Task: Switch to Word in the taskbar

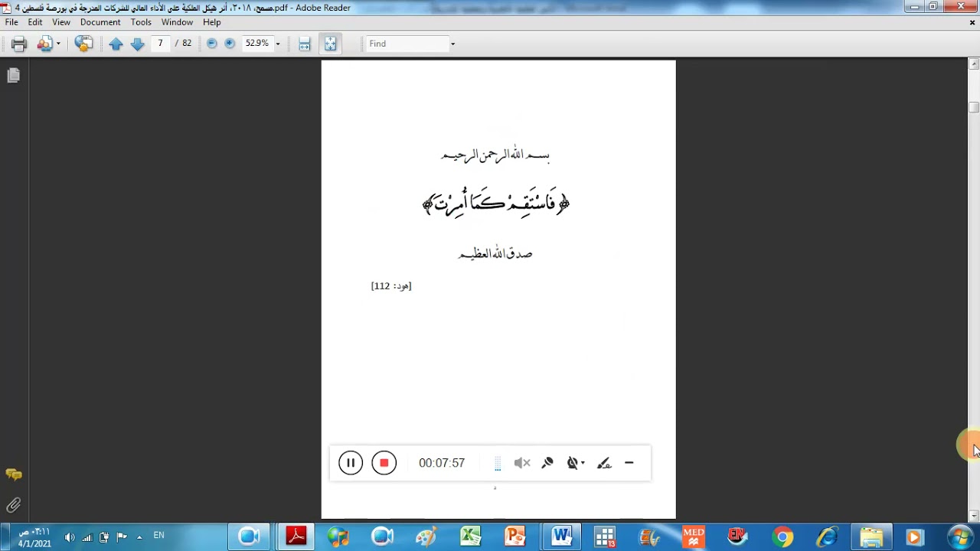Action: 561,536
